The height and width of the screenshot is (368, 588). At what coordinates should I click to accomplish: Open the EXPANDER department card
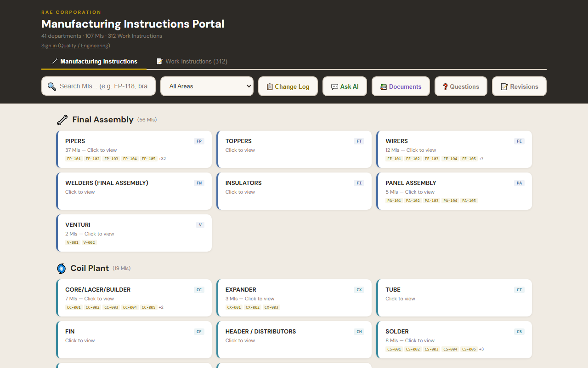tap(294, 298)
